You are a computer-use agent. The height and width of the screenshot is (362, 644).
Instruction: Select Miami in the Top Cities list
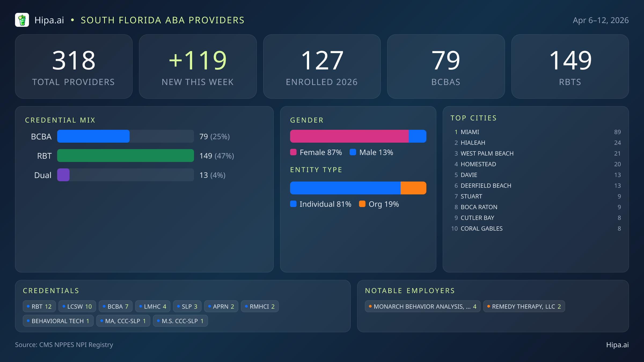pos(470,132)
